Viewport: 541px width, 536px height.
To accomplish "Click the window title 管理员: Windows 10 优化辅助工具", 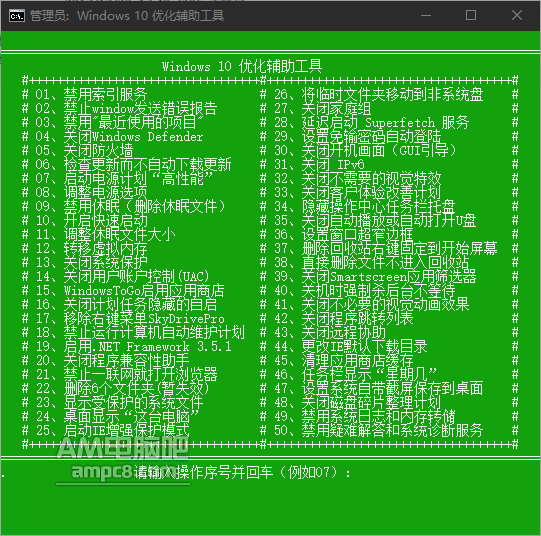I will [127, 16].
